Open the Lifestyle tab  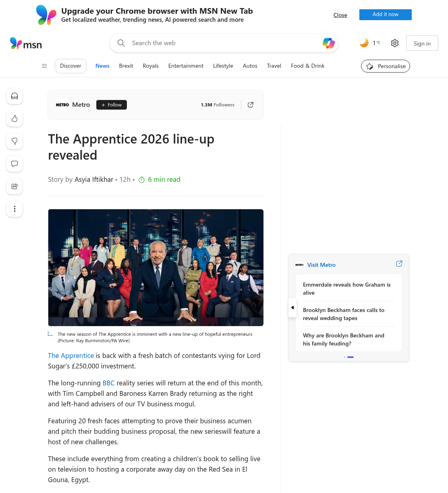[x=223, y=66]
